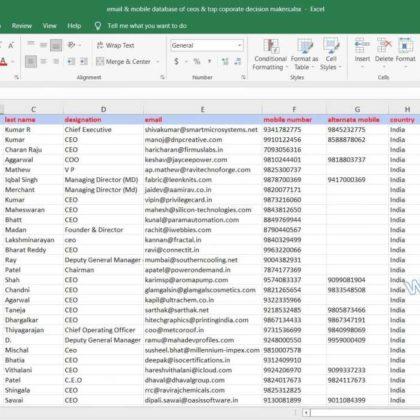Select mobile number 9341782775
Viewport: 420px width, 420px height.
[x=294, y=130]
